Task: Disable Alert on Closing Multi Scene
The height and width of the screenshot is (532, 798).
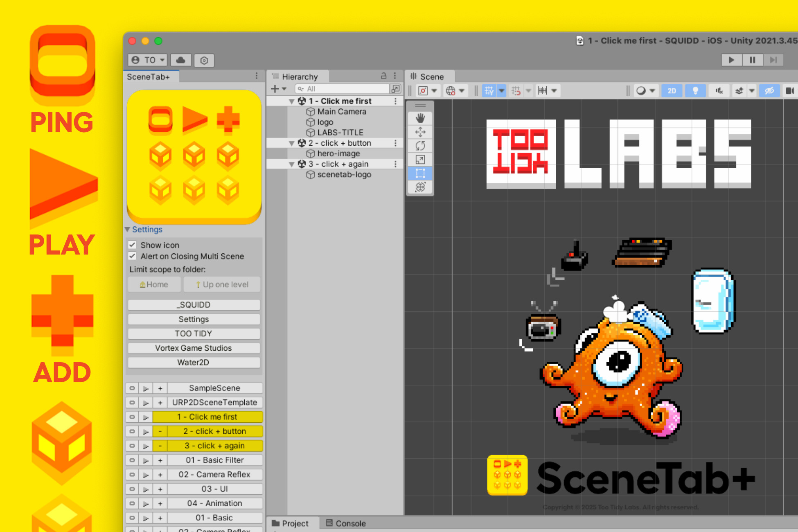Action: pos(132,256)
